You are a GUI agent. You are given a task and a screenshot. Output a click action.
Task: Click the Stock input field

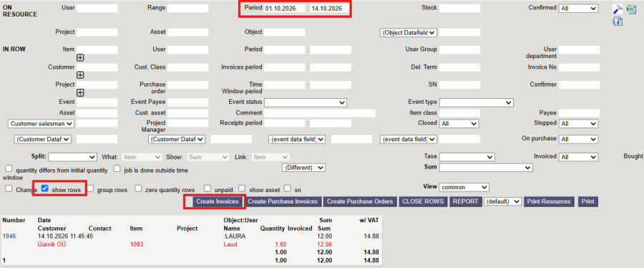coord(459,8)
